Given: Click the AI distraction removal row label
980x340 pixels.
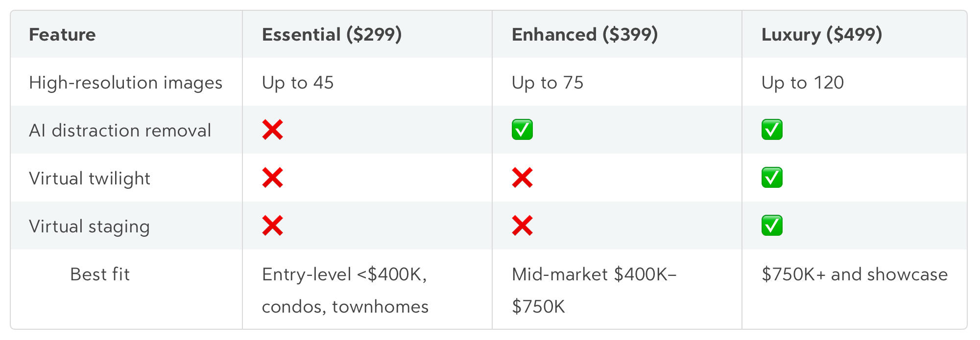Looking at the screenshot, I should (120, 131).
